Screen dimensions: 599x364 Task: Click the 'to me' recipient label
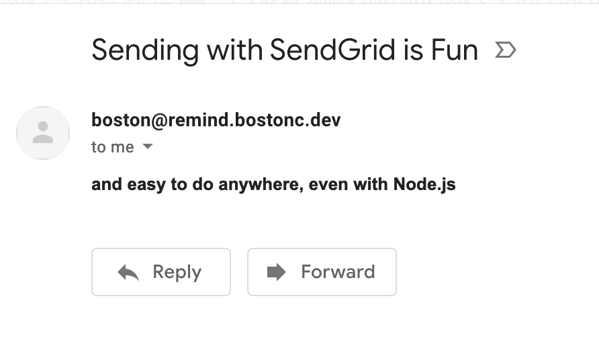pos(113,147)
